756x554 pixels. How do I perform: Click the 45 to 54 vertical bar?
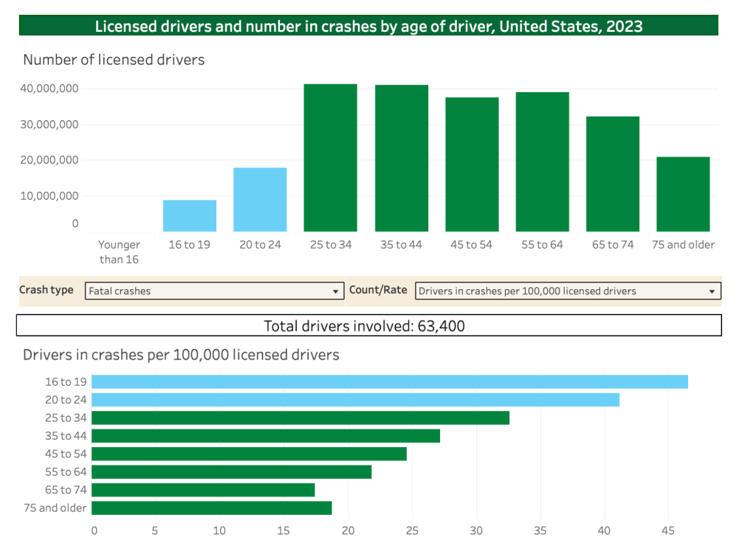(472, 165)
